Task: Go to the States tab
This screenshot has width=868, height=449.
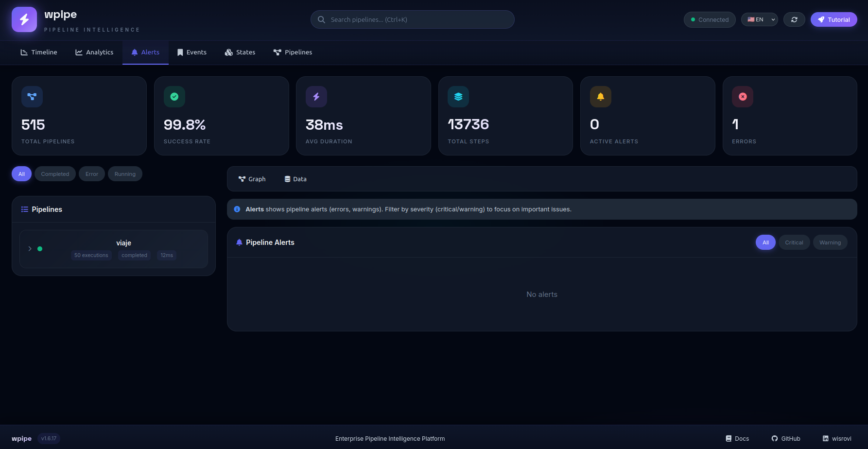Action: (240, 52)
